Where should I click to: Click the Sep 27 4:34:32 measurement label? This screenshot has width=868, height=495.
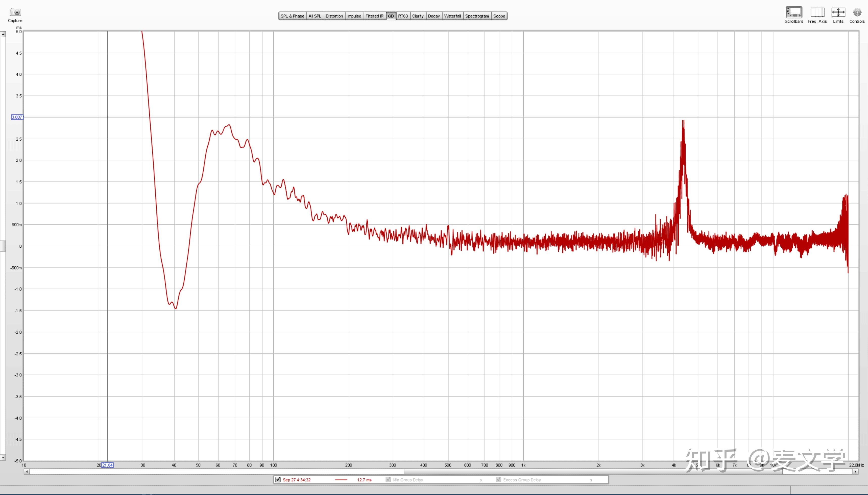pyautogui.click(x=297, y=480)
